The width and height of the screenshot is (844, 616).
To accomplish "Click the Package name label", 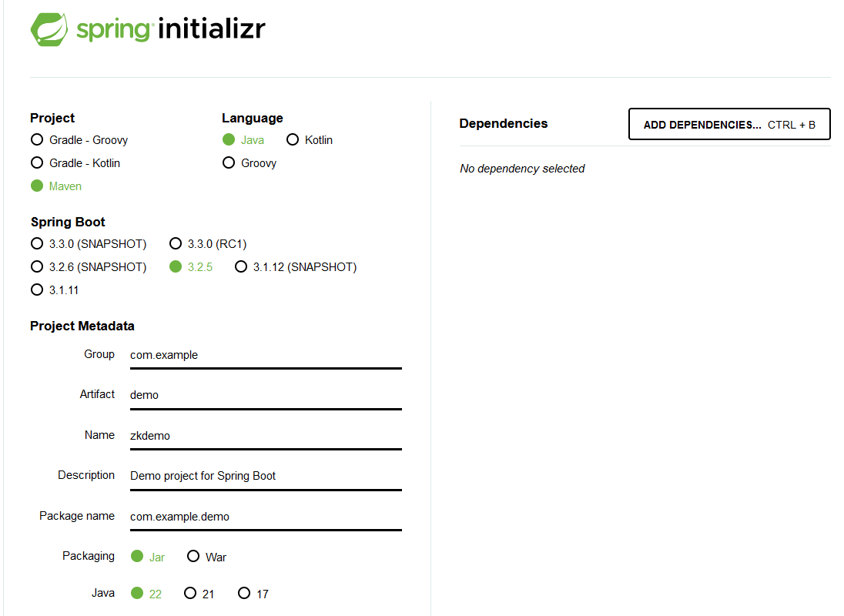I will tap(77, 516).
